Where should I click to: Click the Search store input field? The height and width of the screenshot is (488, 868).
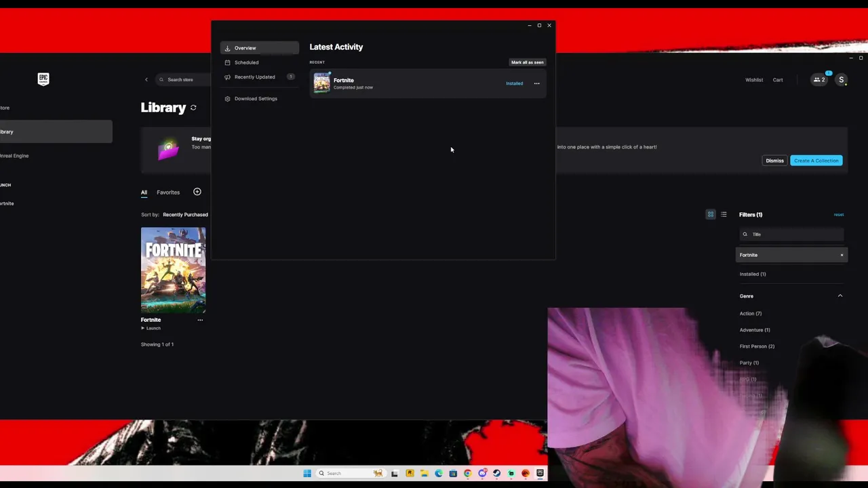tap(183, 79)
